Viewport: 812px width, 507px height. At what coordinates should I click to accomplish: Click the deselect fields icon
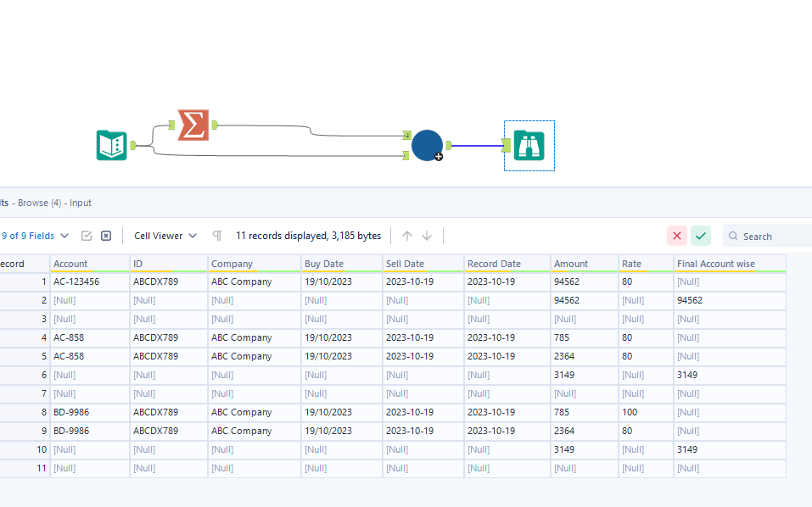click(105, 235)
